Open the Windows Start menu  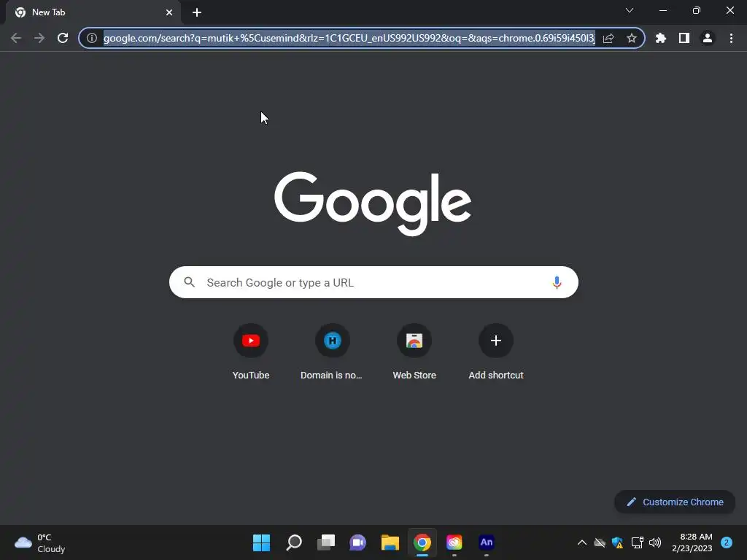[261, 542]
